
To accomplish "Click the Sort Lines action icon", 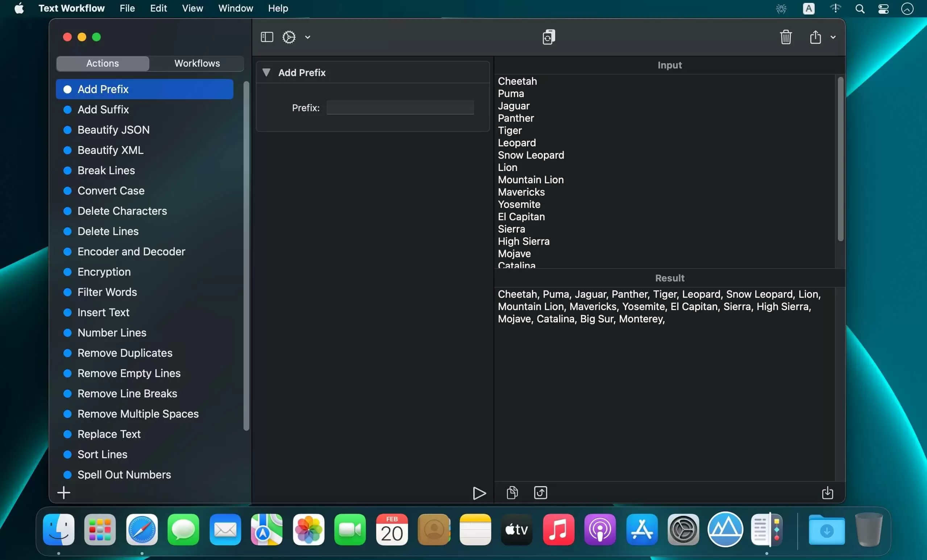I will click(68, 455).
